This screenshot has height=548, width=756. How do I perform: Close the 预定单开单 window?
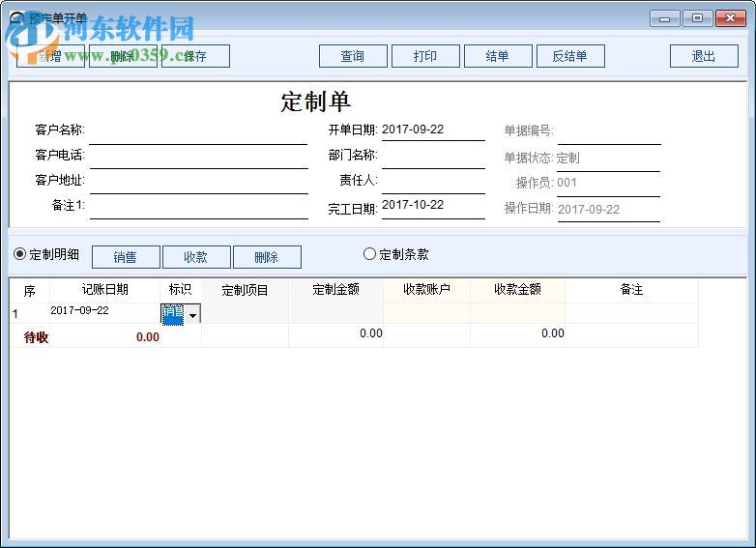pyautogui.click(x=730, y=18)
